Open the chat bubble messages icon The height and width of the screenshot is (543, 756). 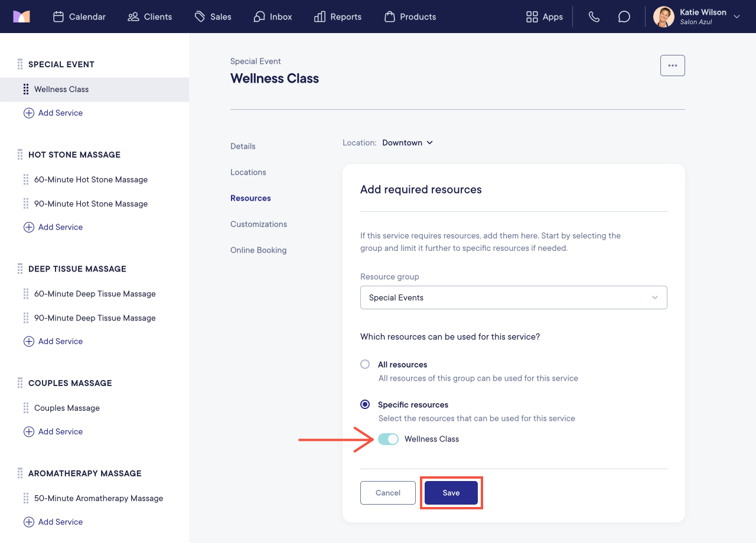(x=624, y=17)
